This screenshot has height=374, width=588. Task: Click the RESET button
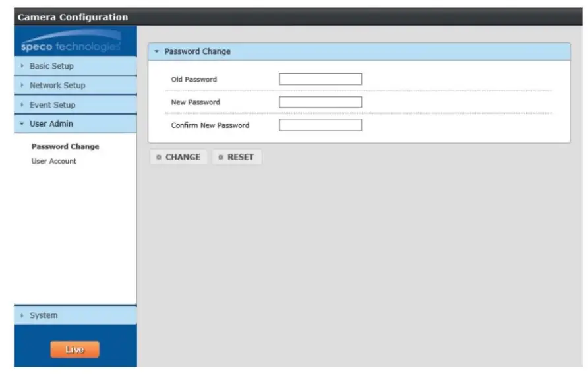(237, 157)
